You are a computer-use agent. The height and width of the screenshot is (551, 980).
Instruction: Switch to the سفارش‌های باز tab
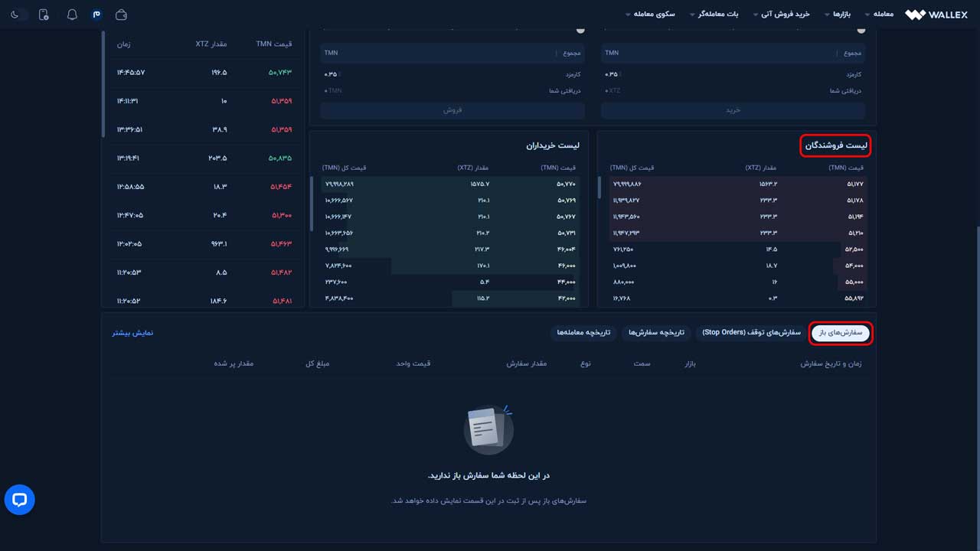pos(841,333)
